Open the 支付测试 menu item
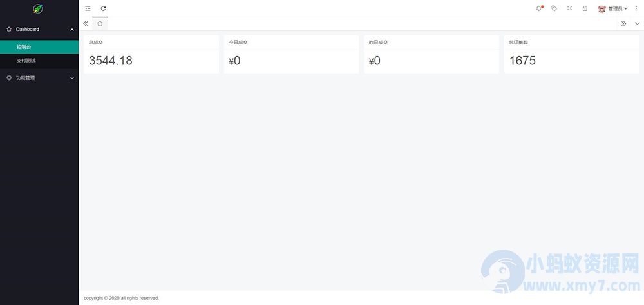Viewport: 644px width, 305px height. click(39, 61)
